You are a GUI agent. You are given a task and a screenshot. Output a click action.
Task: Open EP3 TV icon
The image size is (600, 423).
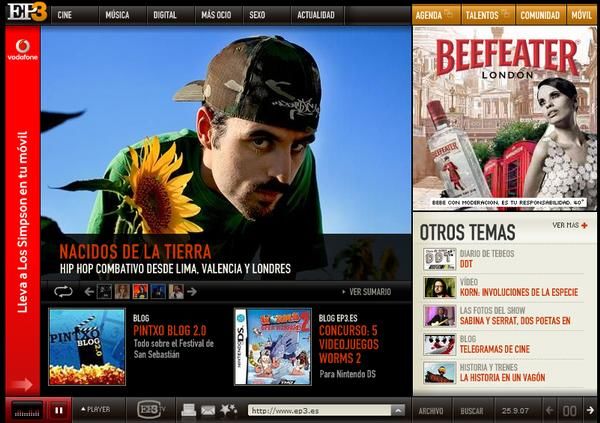[151, 410]
